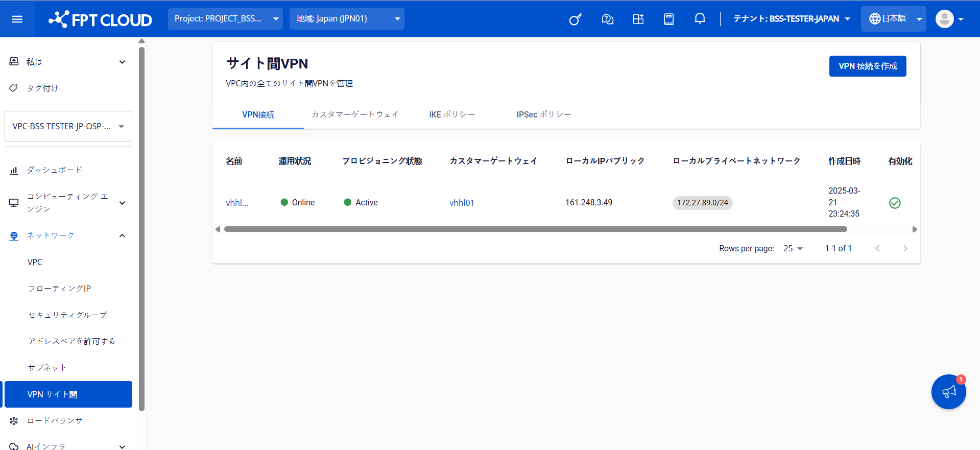Click the tag icon next to タグ付け
The width and height of the screenshot is (980, 450).
point(14,88)
